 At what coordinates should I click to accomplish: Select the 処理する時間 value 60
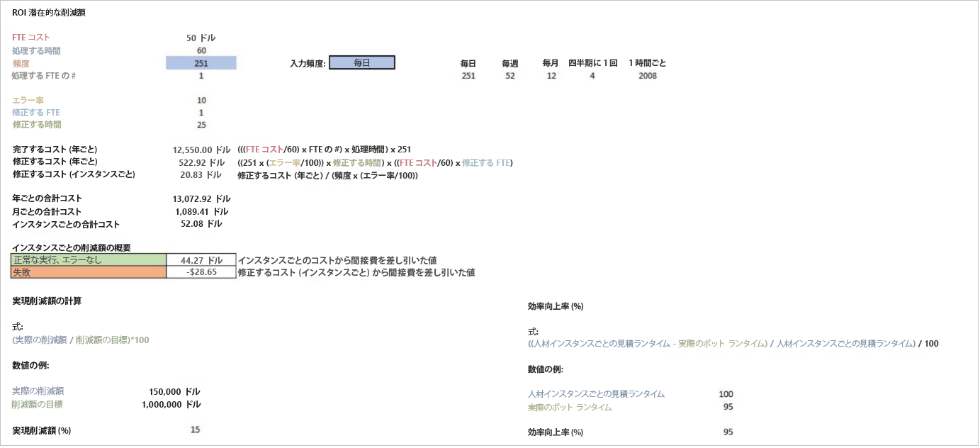pos(201,50)
